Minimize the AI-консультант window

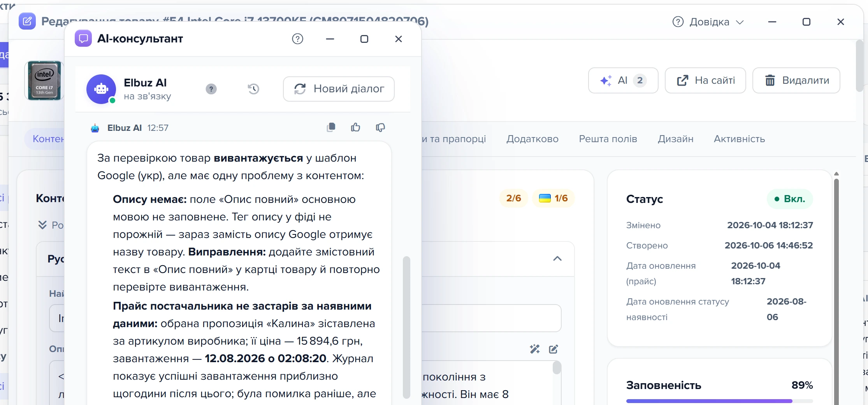coord(330,39)
